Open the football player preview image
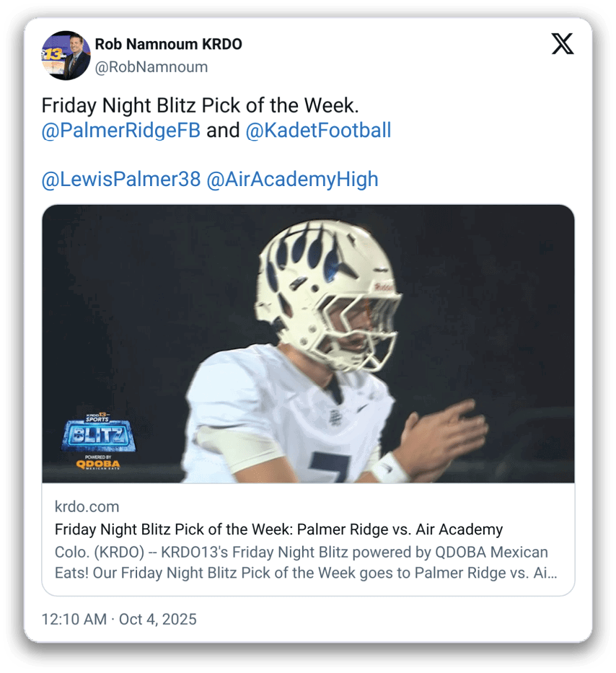 (308, 344)
